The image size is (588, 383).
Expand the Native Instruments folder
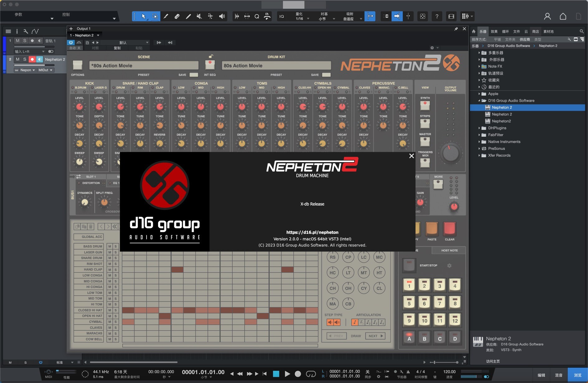click(479, 142)
